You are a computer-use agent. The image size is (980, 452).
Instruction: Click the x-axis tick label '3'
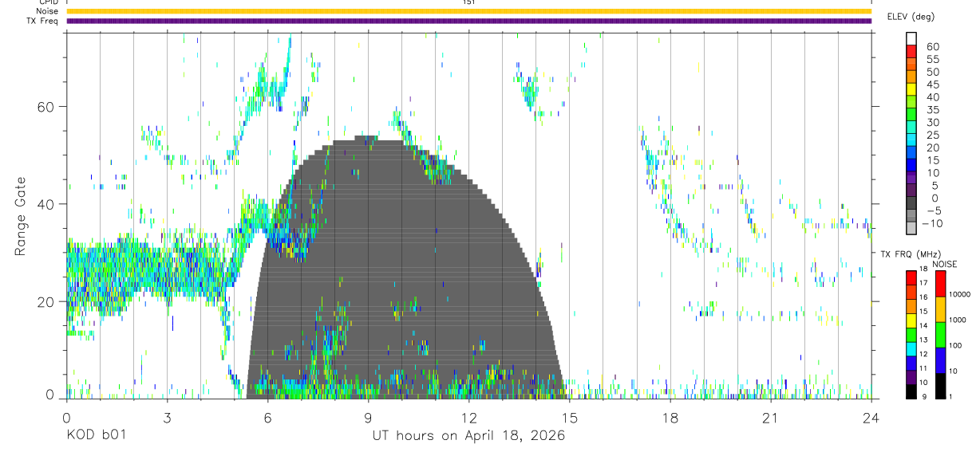point(167,417)
